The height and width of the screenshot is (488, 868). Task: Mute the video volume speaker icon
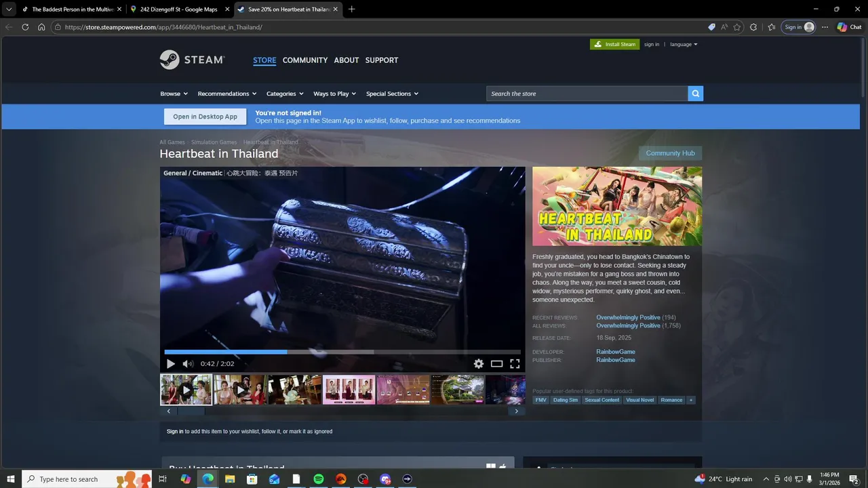click(188, 364)
